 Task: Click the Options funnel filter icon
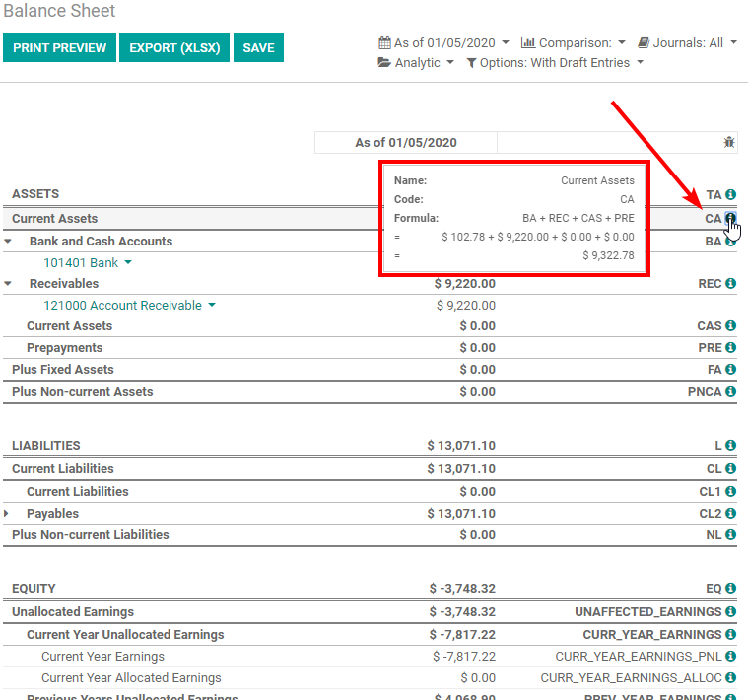point(471,63)
